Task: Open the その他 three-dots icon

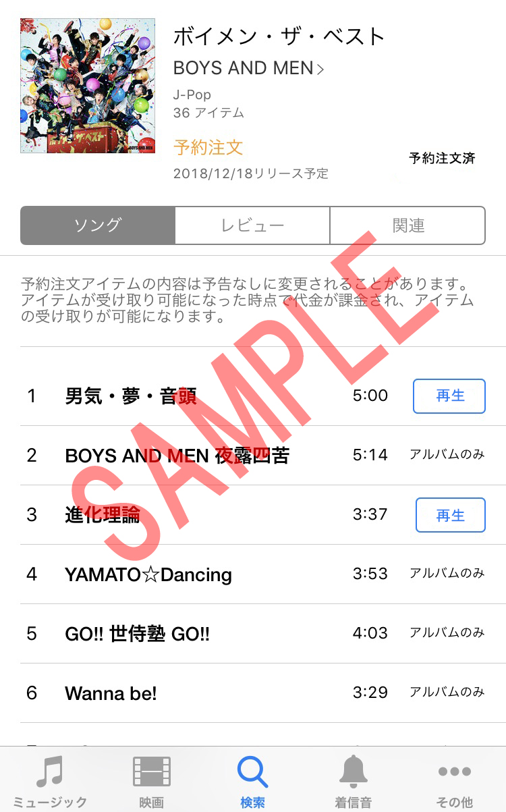Action: (x=455, y=772)
